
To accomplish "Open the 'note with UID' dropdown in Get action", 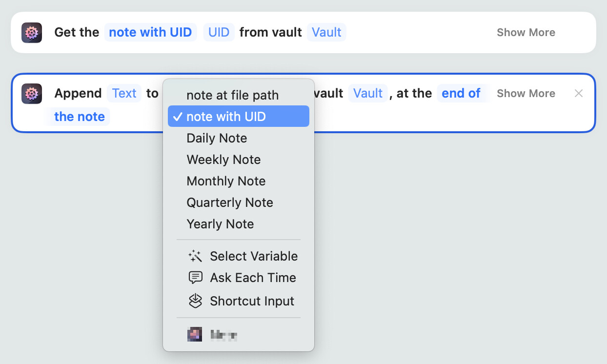I will tap(150, 33).
